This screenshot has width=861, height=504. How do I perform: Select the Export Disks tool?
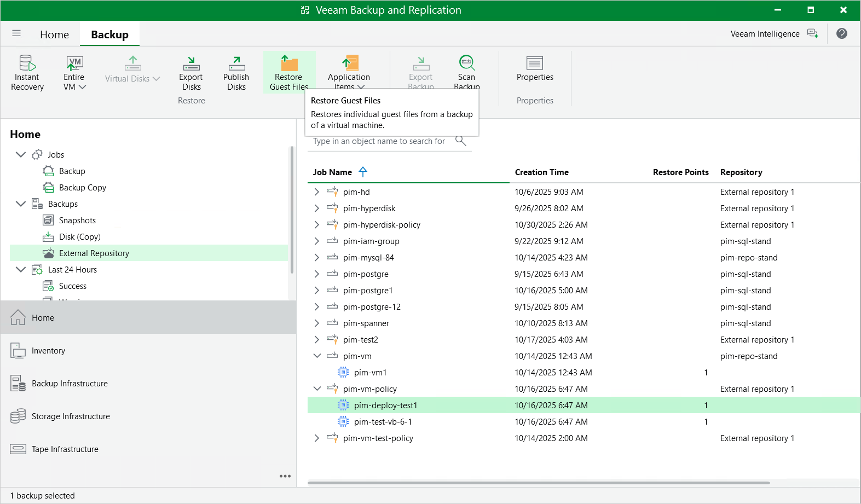pos(191,72)
